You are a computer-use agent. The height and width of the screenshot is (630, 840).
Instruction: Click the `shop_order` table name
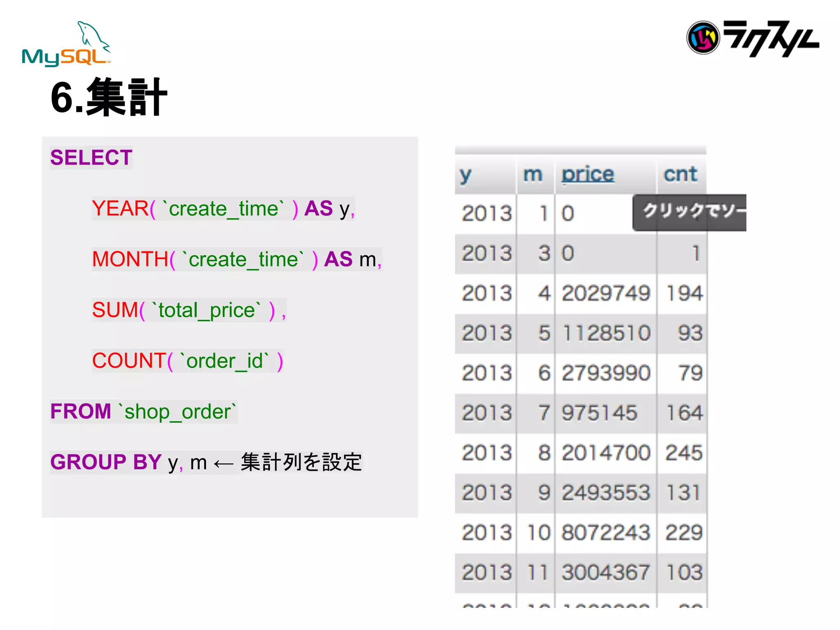pos(177,411)
